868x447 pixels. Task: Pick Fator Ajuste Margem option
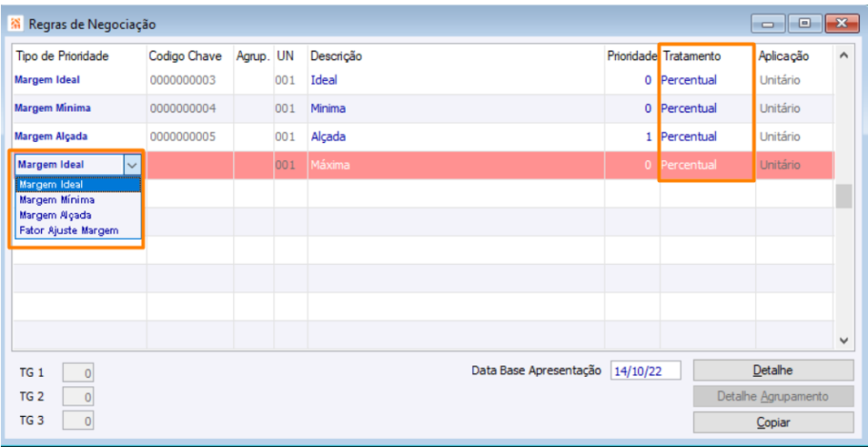point(78,230)
